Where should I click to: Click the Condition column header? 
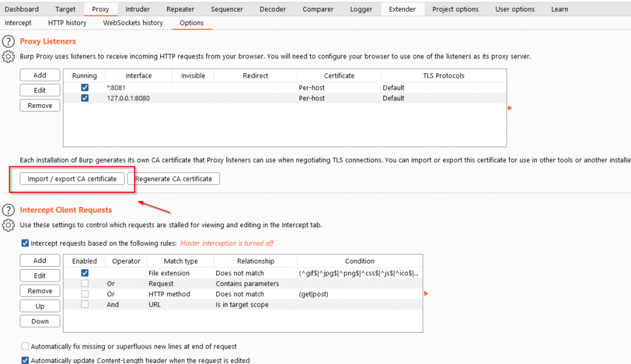360,261
